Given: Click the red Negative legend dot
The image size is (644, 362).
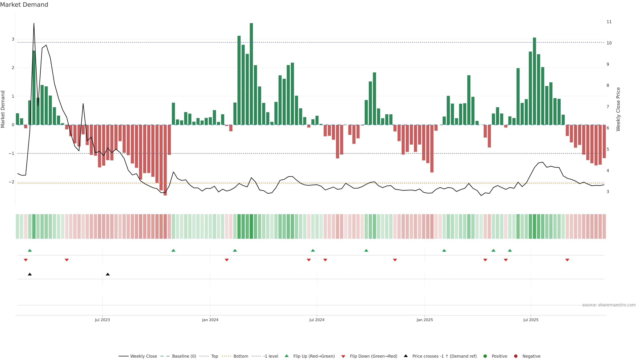Looking at the screenshot, I should click(x=516, y=356).
